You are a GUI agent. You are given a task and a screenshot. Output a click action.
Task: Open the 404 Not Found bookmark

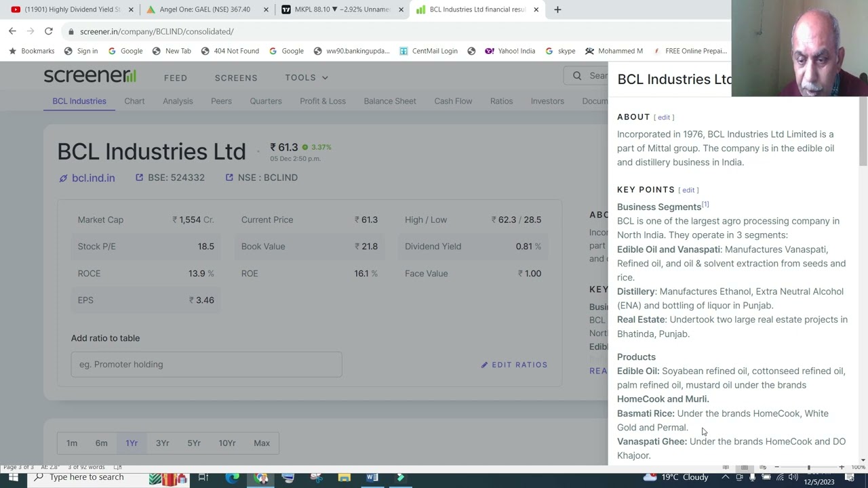[230, 51]
